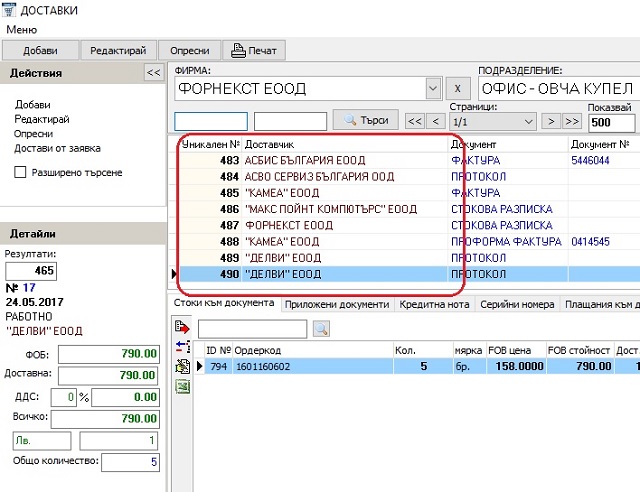Viewport: 640px width, 492px height.
Task: Switch to Кредитна нота tab
Action: (x=434, y=305)
